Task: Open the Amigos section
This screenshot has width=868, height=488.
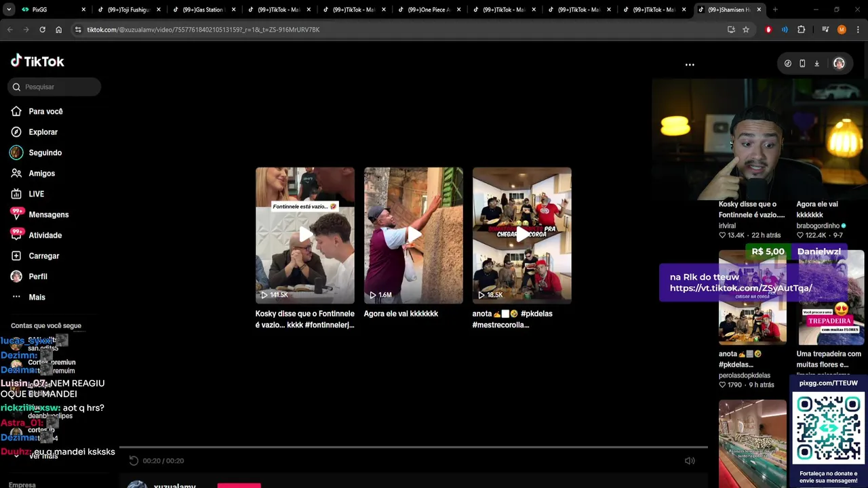Action: (41, 174)
